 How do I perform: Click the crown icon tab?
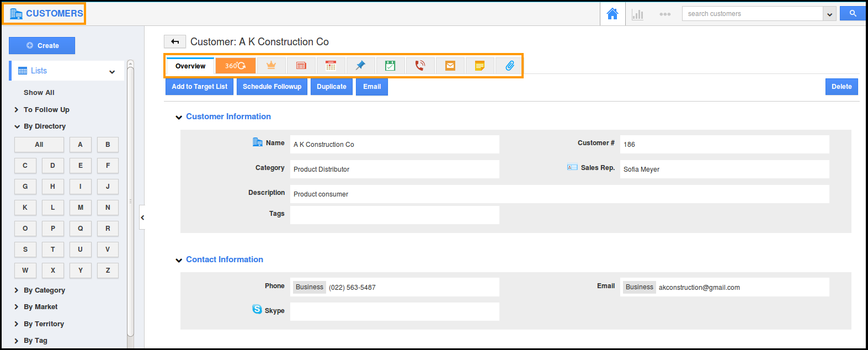(271, 66)
